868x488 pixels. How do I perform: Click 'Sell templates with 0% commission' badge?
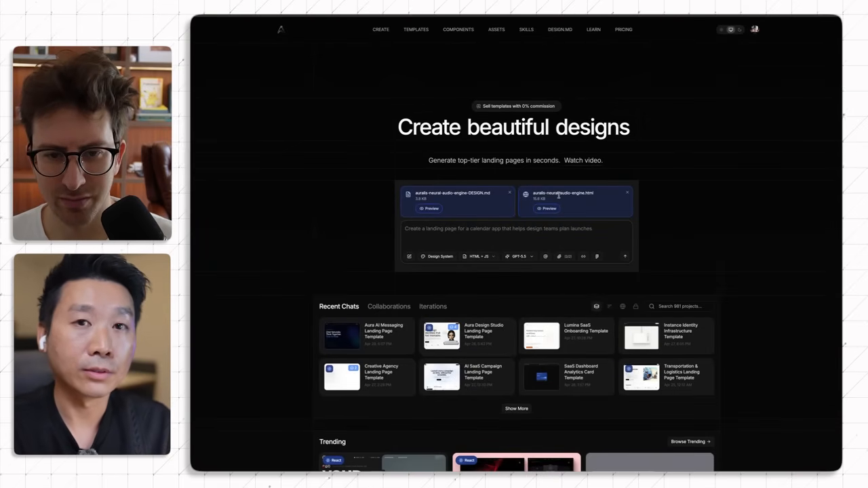pyautogui.click(x=515, y=106)
